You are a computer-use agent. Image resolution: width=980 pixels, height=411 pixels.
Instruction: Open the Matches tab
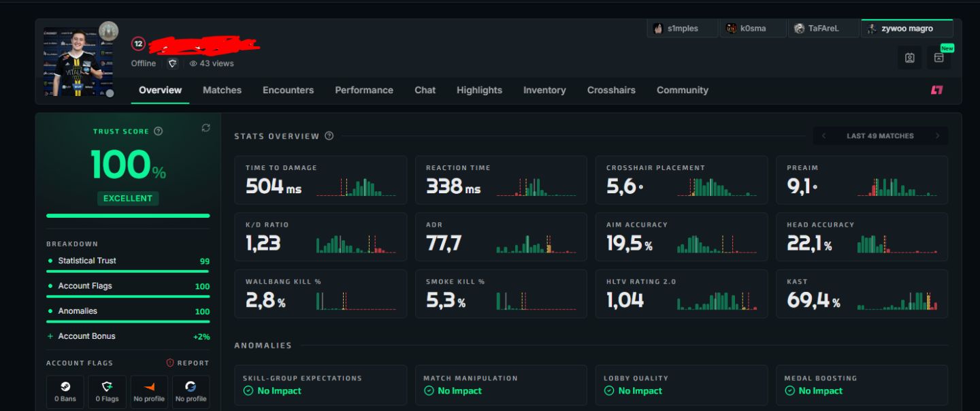point(222,90)
